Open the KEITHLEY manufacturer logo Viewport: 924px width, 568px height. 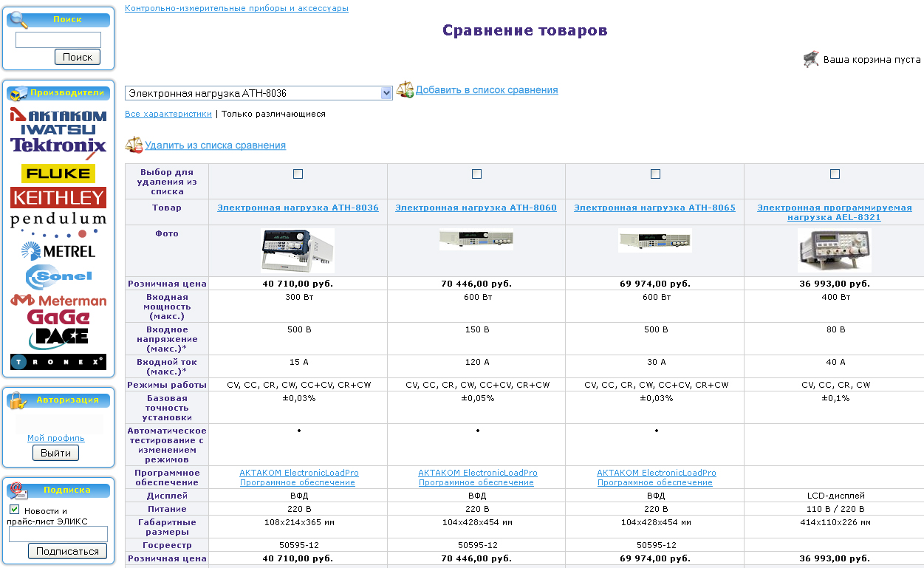coord(58,197)
